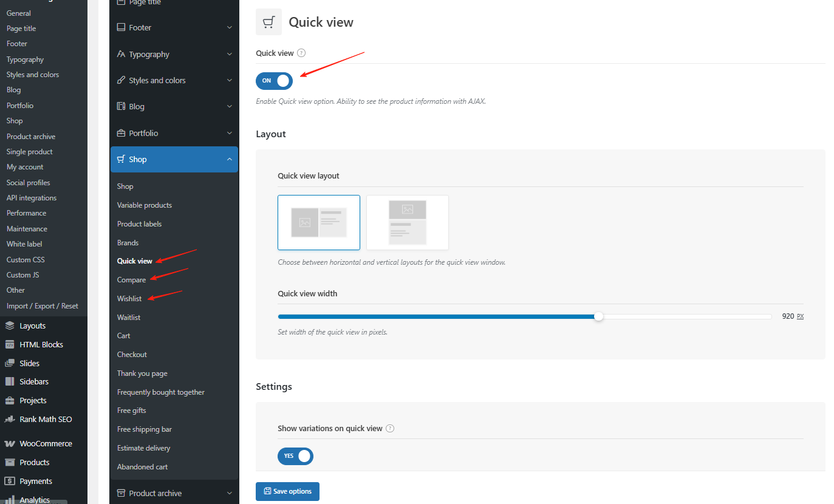Click the WooCommerce icon in admin menu

click(x=10, y=443)
